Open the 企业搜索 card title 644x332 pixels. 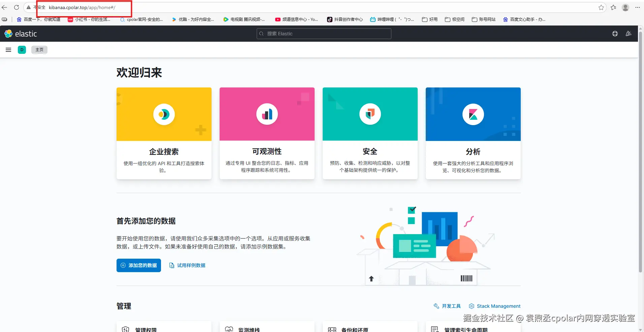pyautogui.click(x=164, y=152)
